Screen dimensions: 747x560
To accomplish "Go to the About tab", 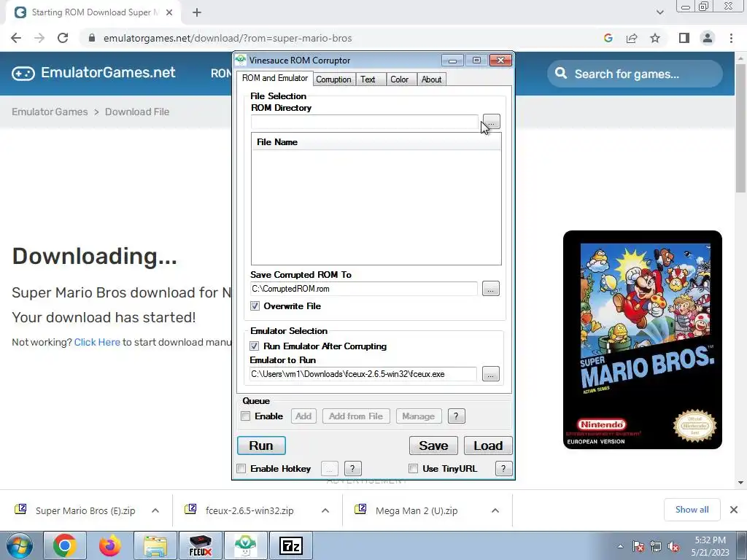I will (x=431, y=79).
